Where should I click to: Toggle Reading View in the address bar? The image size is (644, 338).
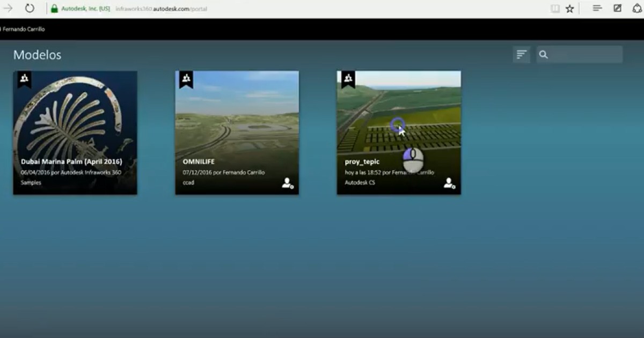554,9
